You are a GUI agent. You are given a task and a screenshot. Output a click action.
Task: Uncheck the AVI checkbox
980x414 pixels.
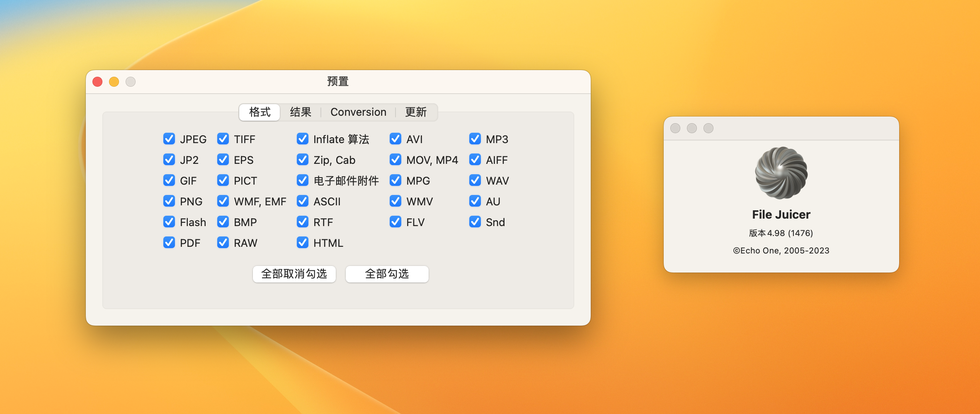coord(395,139)
